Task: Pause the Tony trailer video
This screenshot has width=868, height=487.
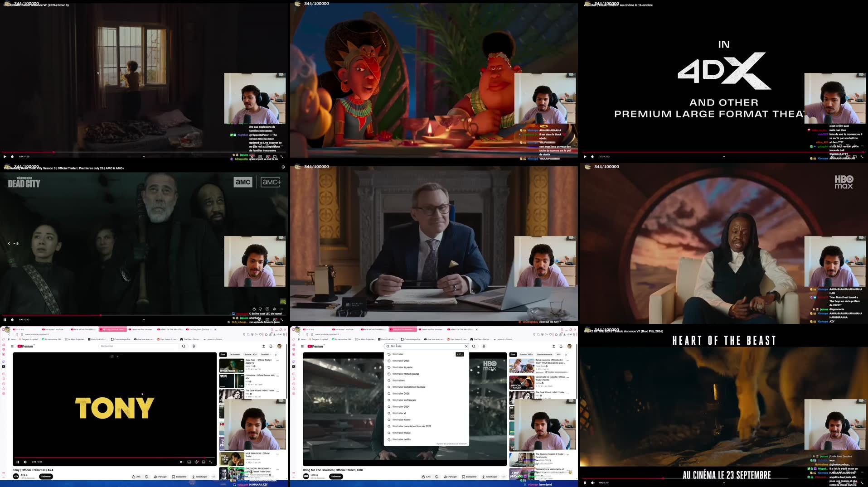Action: pos(18,462)
